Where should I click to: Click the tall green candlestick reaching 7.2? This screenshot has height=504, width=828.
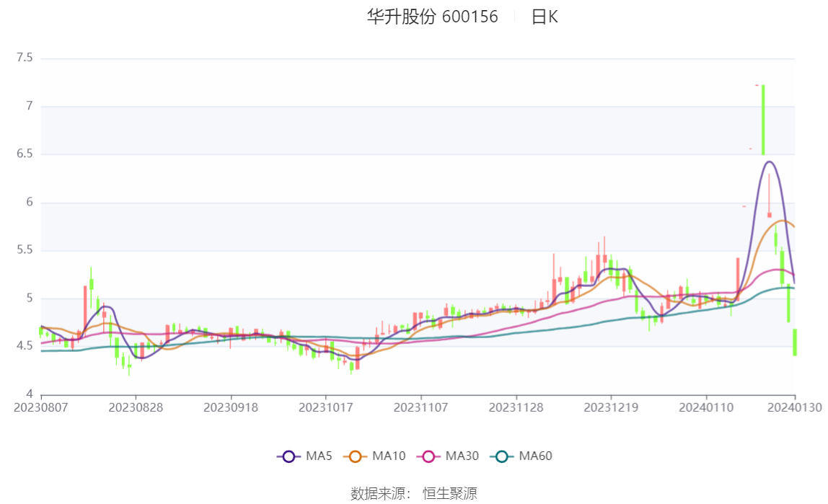click(x=763, y=120)
